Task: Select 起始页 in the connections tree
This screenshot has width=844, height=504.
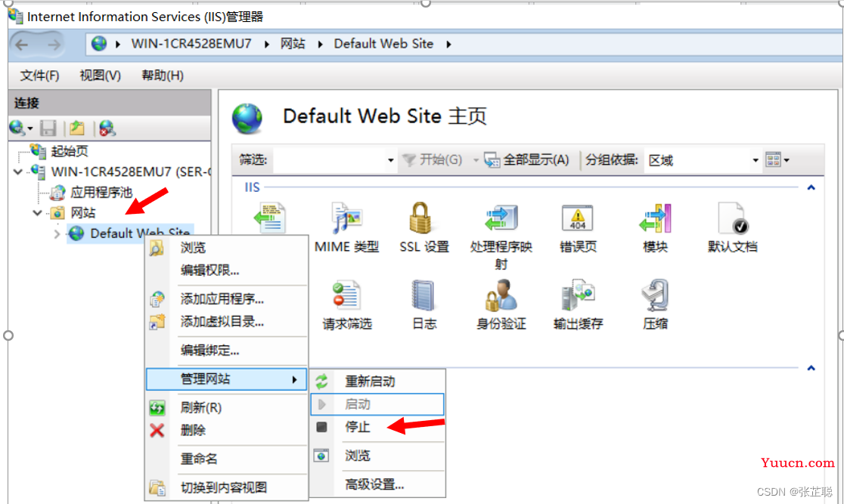Action: pos(70,151)
